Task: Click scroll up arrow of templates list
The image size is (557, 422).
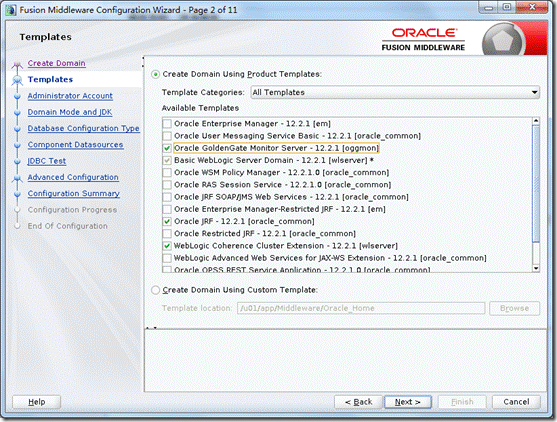Action: tap(536, 121)
